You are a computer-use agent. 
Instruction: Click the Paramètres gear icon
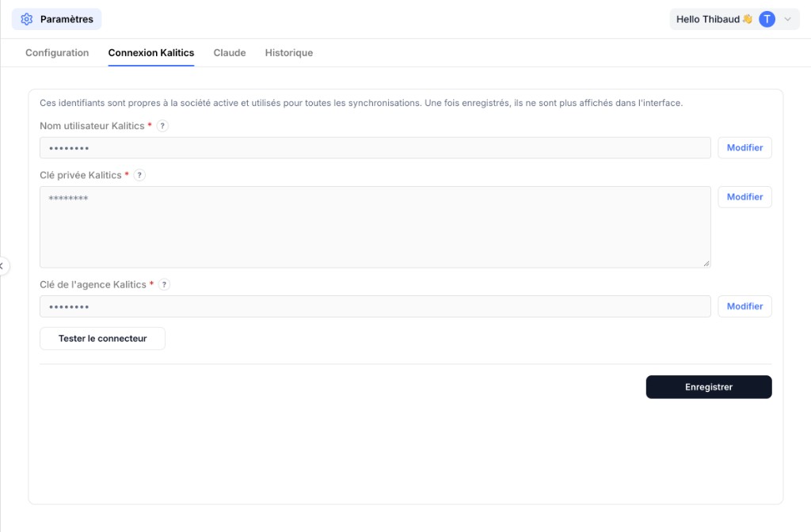point(26,19)
